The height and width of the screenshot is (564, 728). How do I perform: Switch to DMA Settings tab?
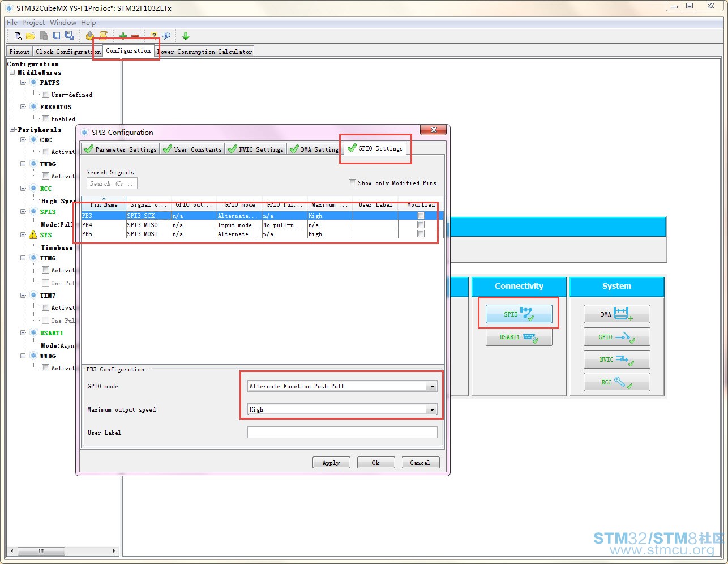[315, 149]
